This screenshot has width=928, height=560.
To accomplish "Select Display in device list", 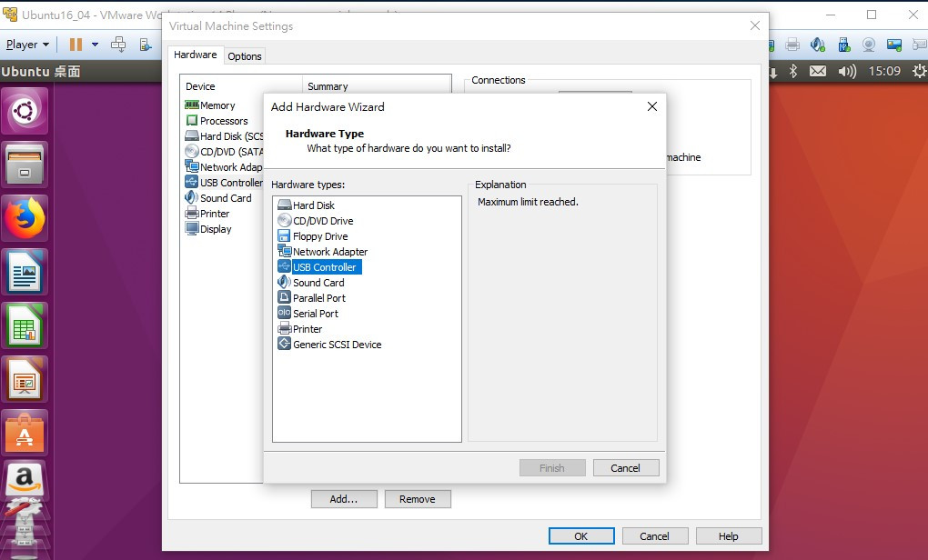I will click(208, 228).
